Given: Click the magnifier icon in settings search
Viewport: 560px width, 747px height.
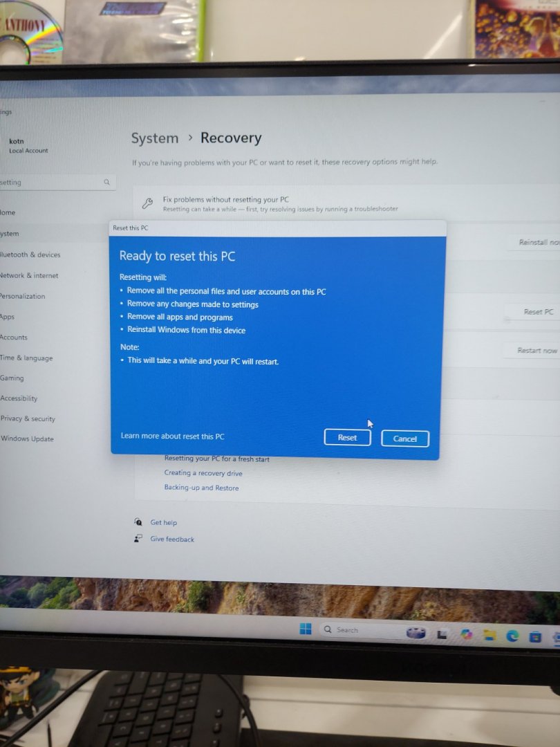Looking at the screenshot, I should click(106, 183).
